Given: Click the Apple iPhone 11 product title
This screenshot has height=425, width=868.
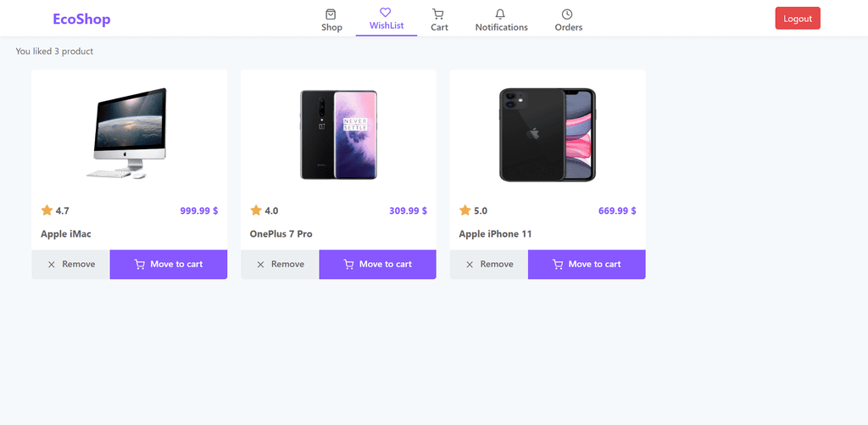Looking at the screenshot, I should point(495,234).
